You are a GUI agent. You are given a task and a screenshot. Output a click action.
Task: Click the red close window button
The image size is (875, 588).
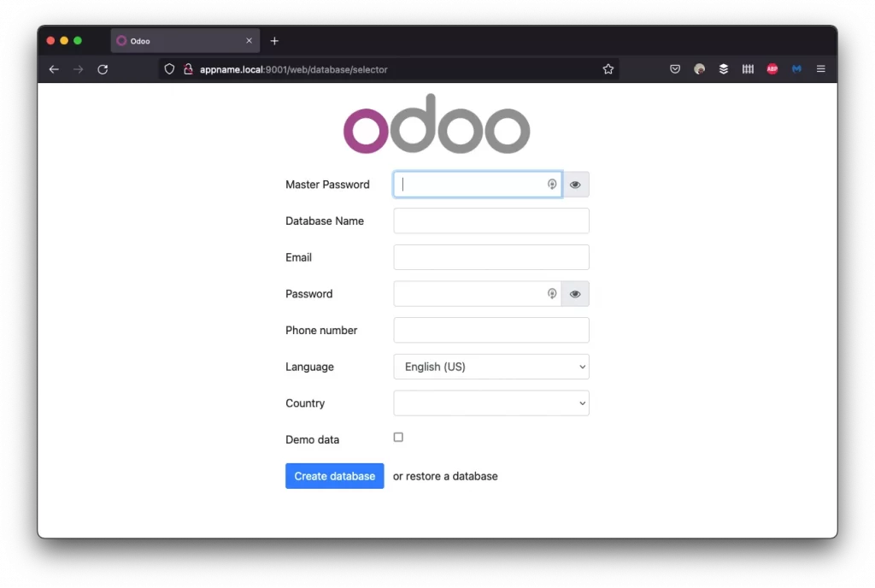point(50,41)
